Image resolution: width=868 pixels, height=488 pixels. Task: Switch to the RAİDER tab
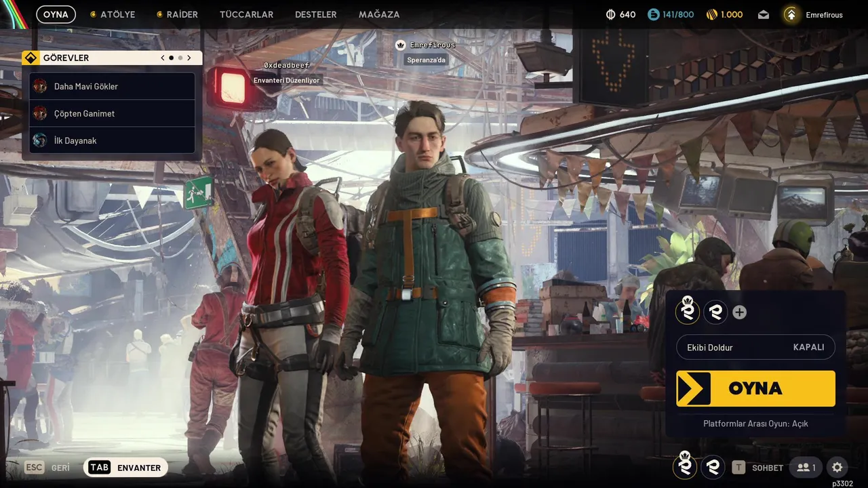177,14
